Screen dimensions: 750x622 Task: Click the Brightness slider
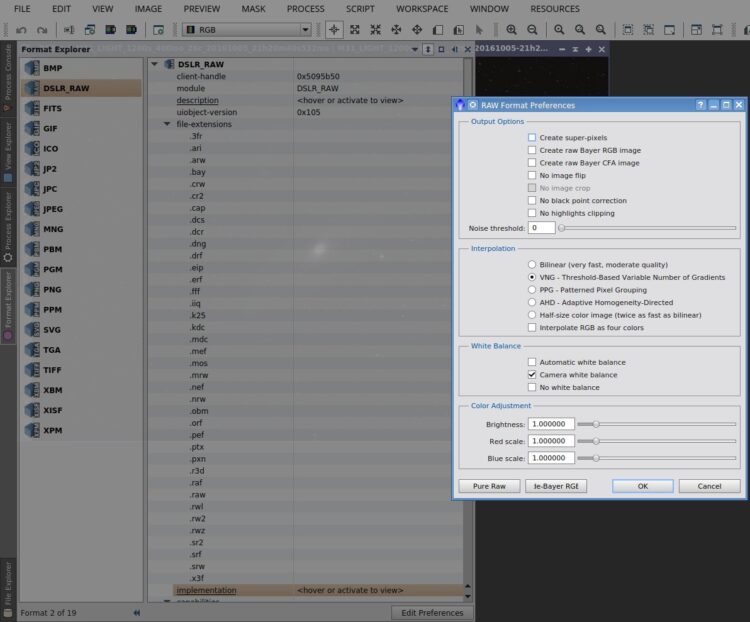tap(656, 424)
